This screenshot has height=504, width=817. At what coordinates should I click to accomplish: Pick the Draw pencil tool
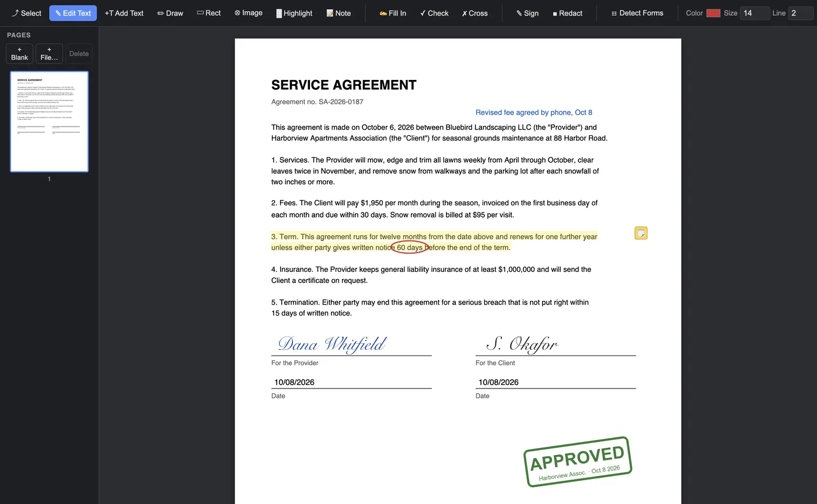click(x=170, y=13)
